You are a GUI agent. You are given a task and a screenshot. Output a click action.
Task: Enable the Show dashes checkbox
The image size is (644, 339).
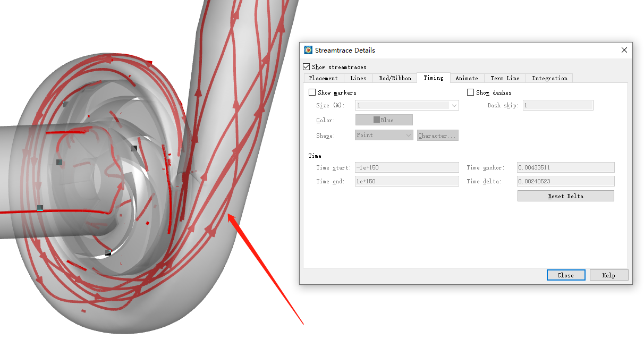coord(471,92)
